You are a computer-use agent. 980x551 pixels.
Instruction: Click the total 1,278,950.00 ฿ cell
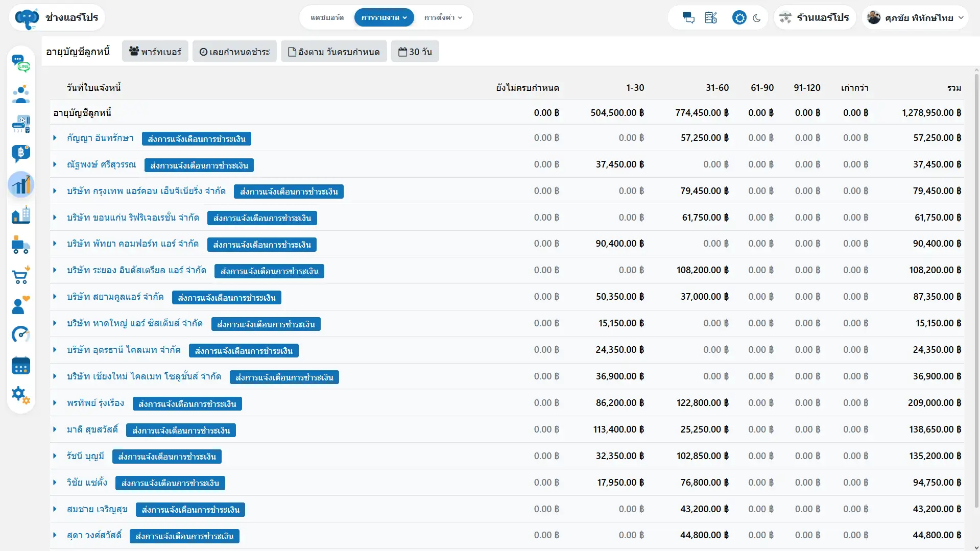point(931,113)
